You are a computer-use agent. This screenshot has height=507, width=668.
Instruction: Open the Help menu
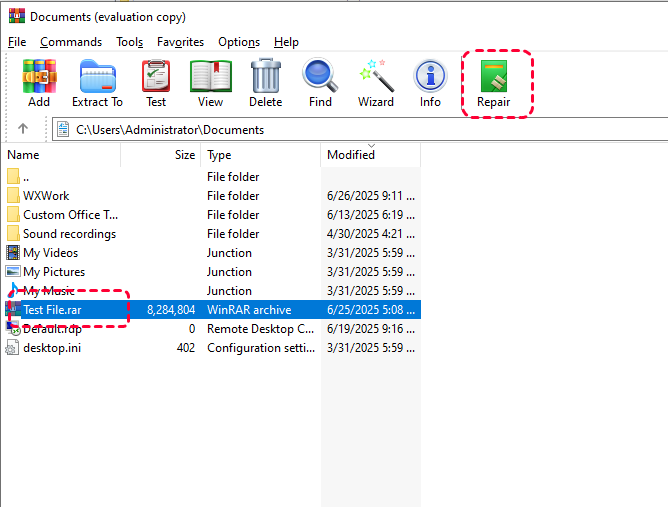286,42
